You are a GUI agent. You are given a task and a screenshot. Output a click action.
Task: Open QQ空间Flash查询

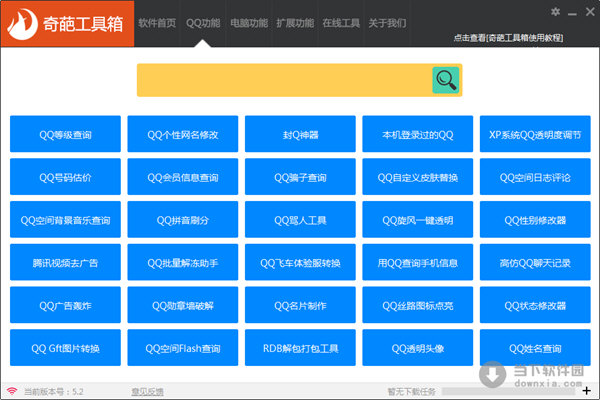click(x=183, y=348)
